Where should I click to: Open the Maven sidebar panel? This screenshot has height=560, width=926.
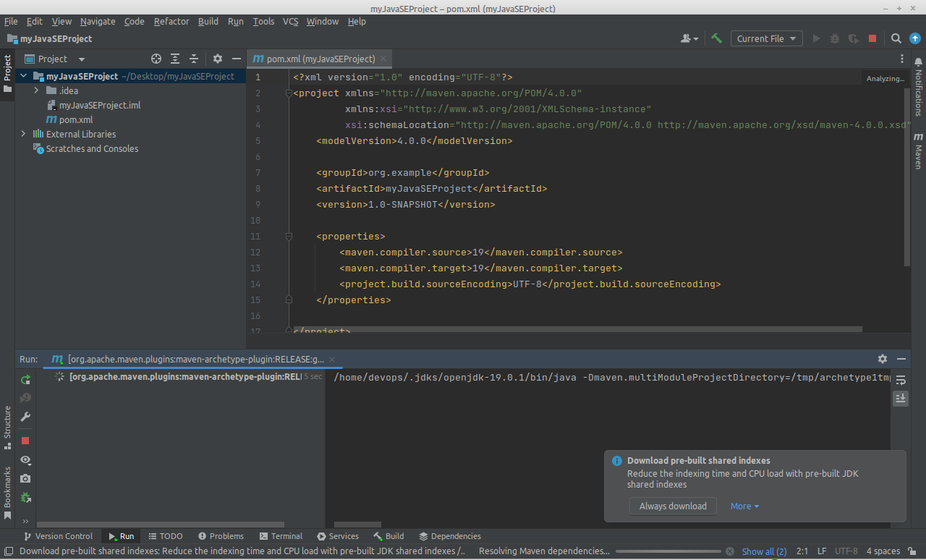(x=918, y=150)
